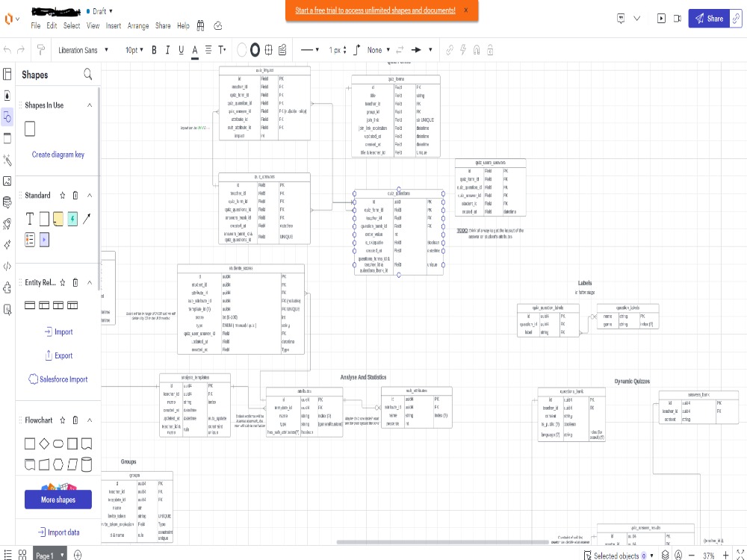Click the insert link toolbar icon
This screenshot has height=560, width=747.
click(449, 49)
